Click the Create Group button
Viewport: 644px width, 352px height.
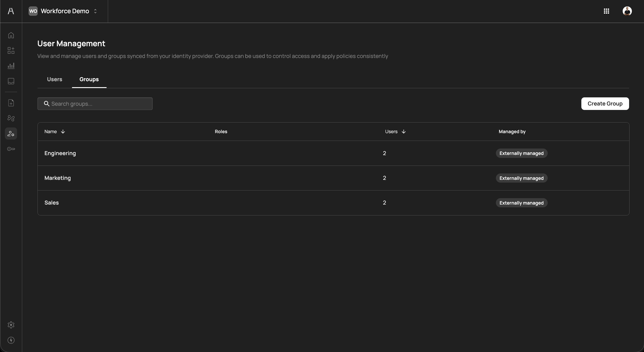pyautogui.click(x=605, y=104)
